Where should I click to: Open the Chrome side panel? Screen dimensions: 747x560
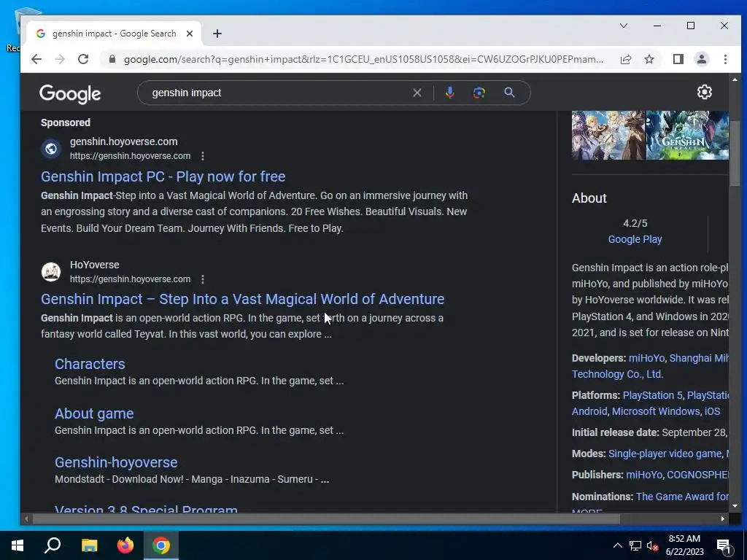click(x=678, y=59)
